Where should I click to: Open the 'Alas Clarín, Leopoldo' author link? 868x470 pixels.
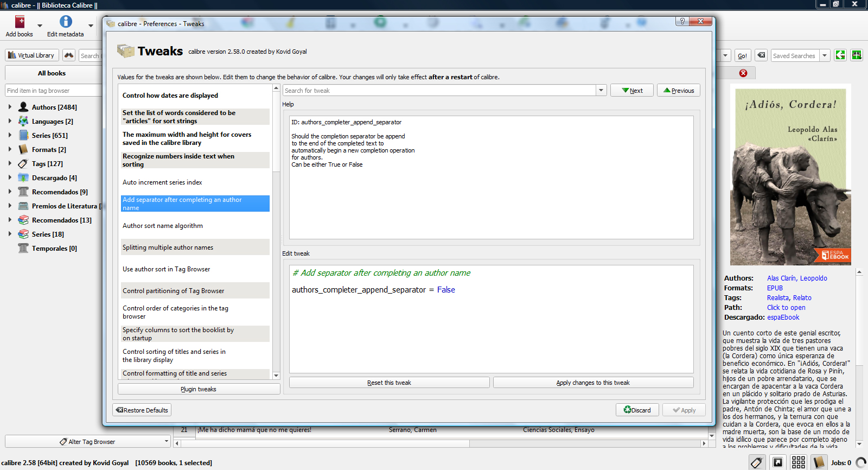tap(797, 278)
